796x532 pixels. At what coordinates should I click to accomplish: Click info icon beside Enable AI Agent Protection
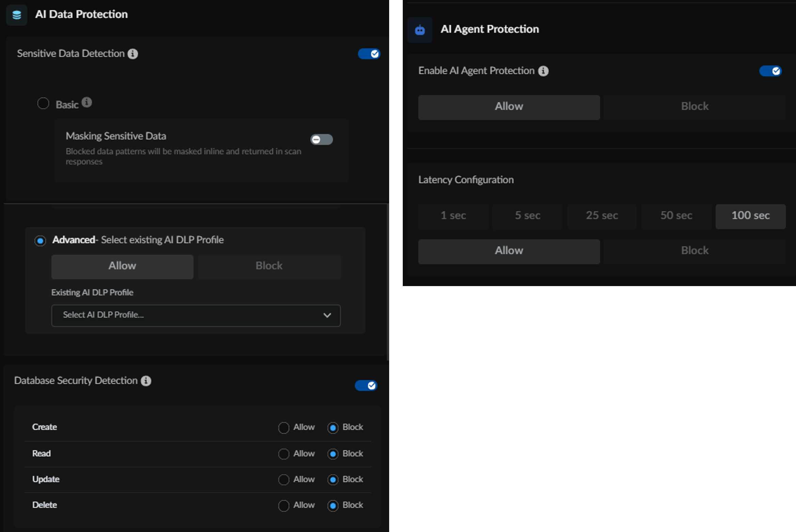(543, 71)
